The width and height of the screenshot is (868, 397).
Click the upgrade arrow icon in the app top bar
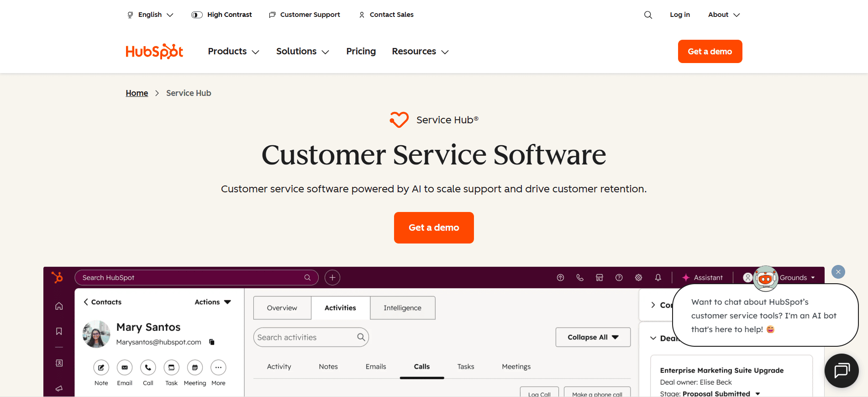(560, 277)
